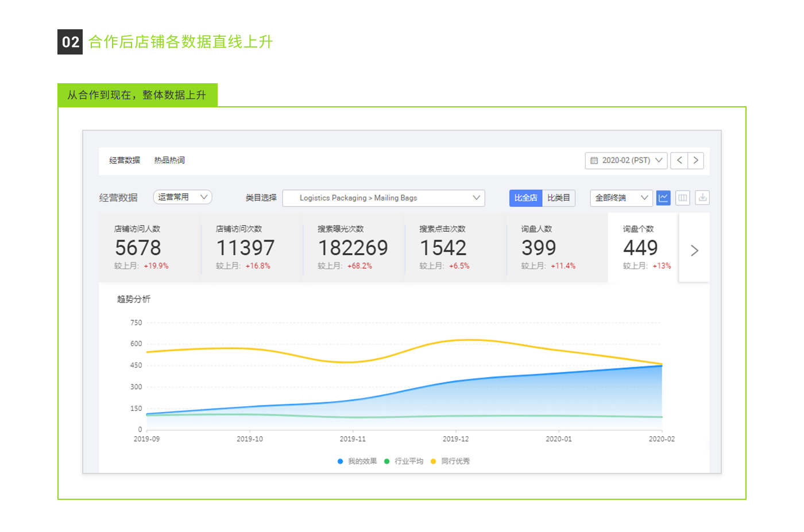Download data report icon
The image size is (804, 532).
click(702, 198)
